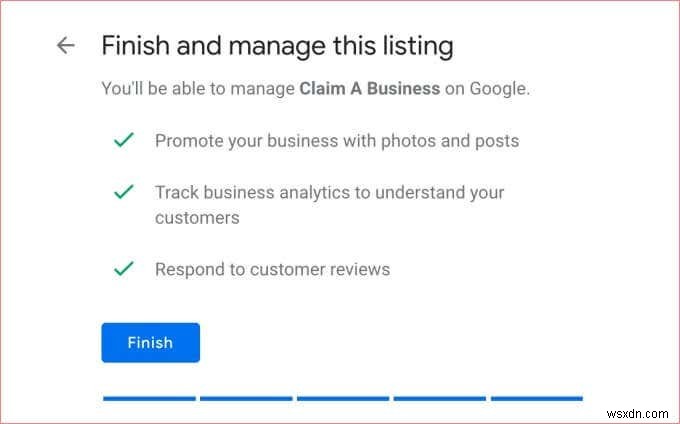Click the 'Respond to customer reviews' text
Screen dimensions: 680x424
tap(272, 269)
